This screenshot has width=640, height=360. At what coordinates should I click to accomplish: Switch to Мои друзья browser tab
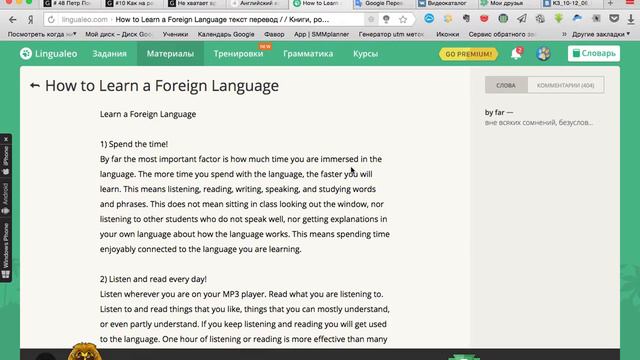coord(505,3)
